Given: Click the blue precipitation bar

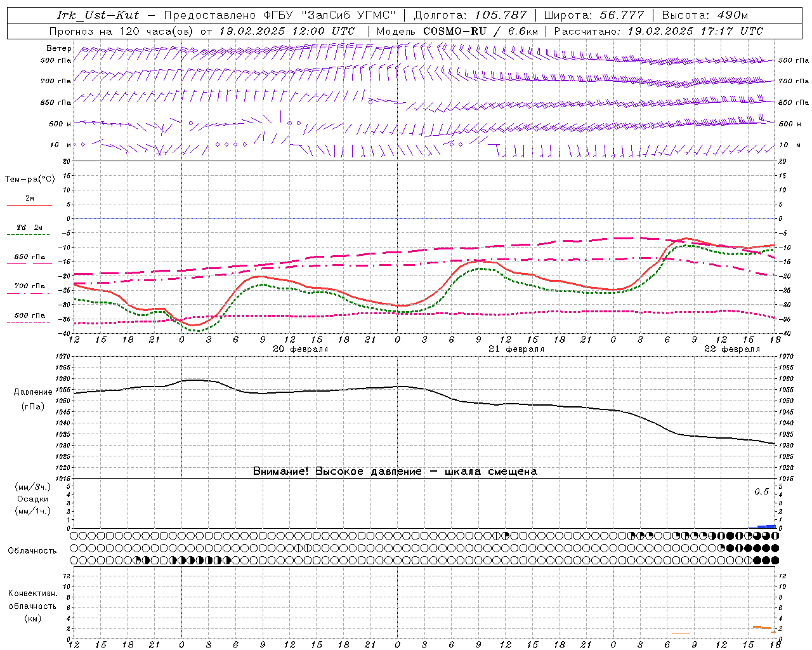Looking at the screenshot, I should (x=766, y=526).
